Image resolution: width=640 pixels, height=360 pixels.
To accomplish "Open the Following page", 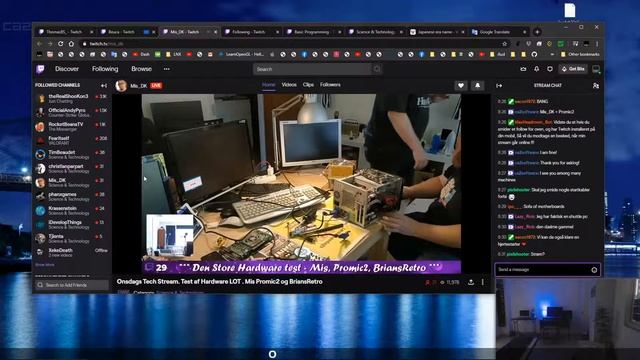I will tap(105, 69).
